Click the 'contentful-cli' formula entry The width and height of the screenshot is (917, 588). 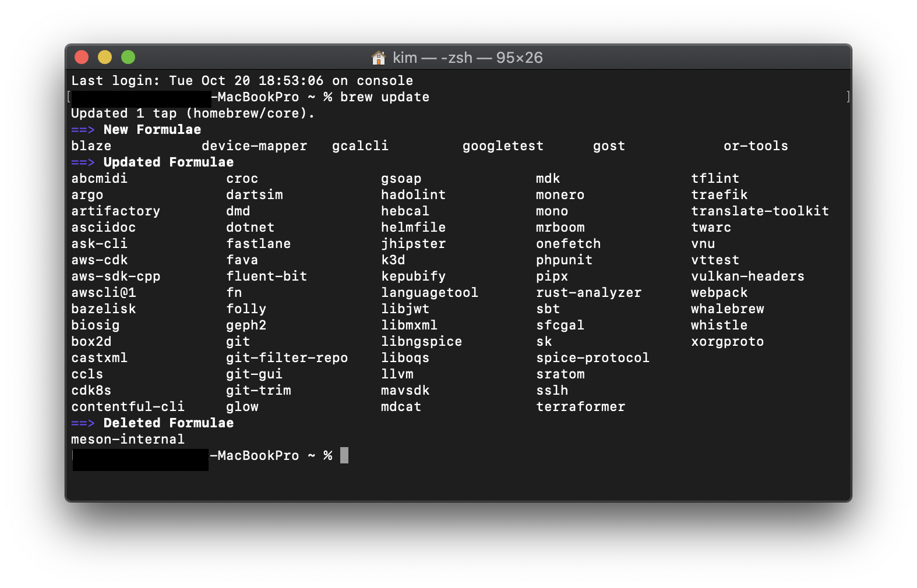click(x=128, y=407)
